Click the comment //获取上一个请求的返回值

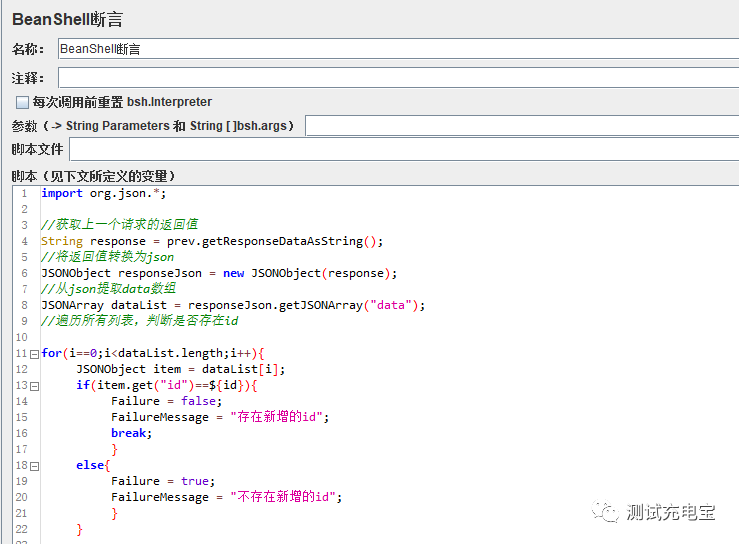[120, 224]
